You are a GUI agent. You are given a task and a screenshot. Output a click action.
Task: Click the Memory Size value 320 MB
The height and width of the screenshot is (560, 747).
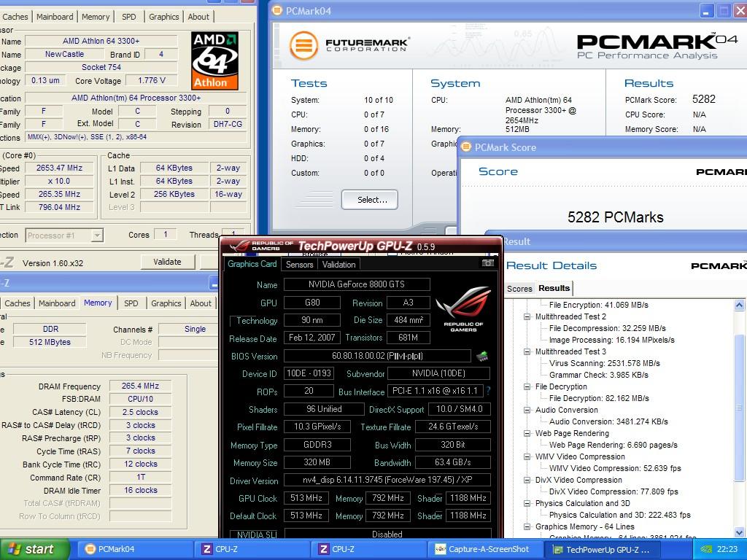[x=317, y=462]
